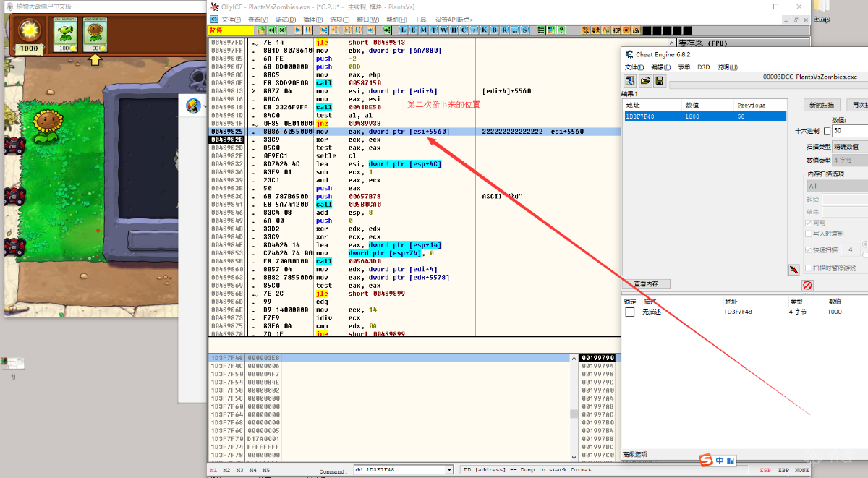Open help question-mark icon in OllyICE toolbar

561,30
